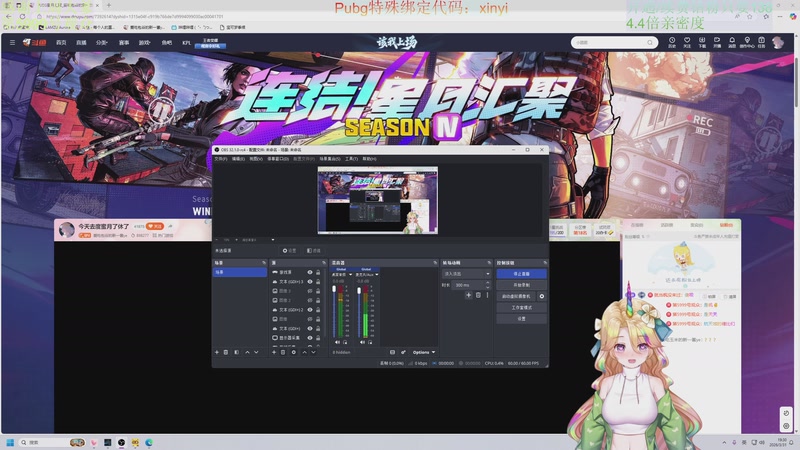Add a new source with plus in Sources panel
Screen dimensions: 800x450
pyautogui.click(x=274, y=352)
